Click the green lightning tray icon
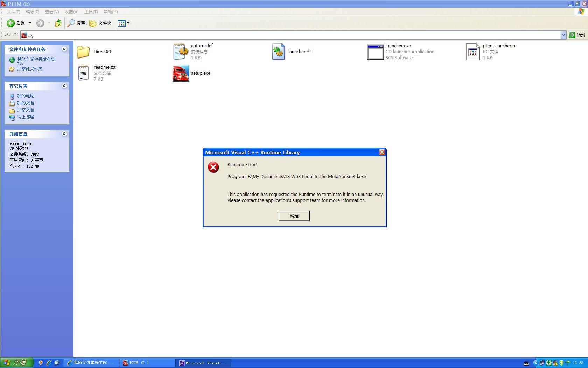Image resolution: width=588 pixels, height=368 pixels. pos(548,363)
